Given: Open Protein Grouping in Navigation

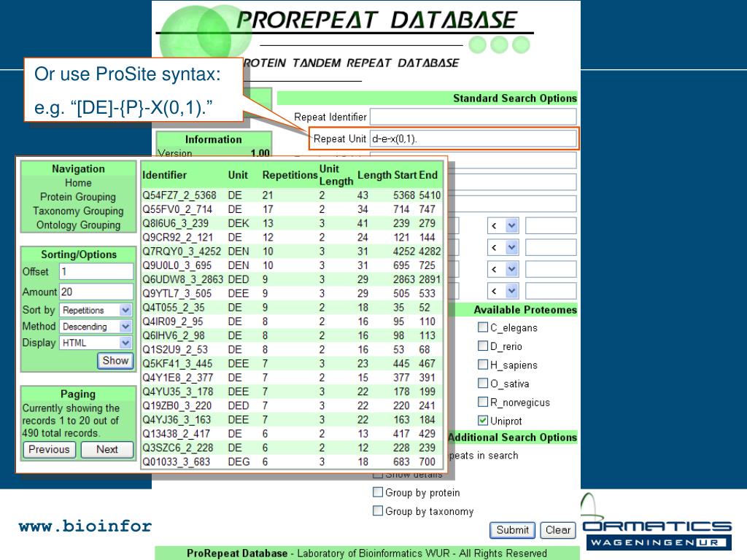Looking at the screenshot, I should tap(78, 197).
